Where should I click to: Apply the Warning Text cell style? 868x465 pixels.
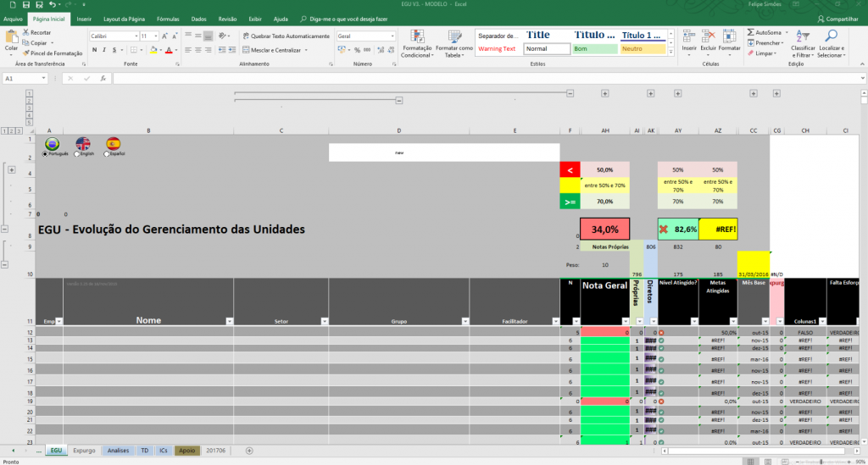point(497,48)
